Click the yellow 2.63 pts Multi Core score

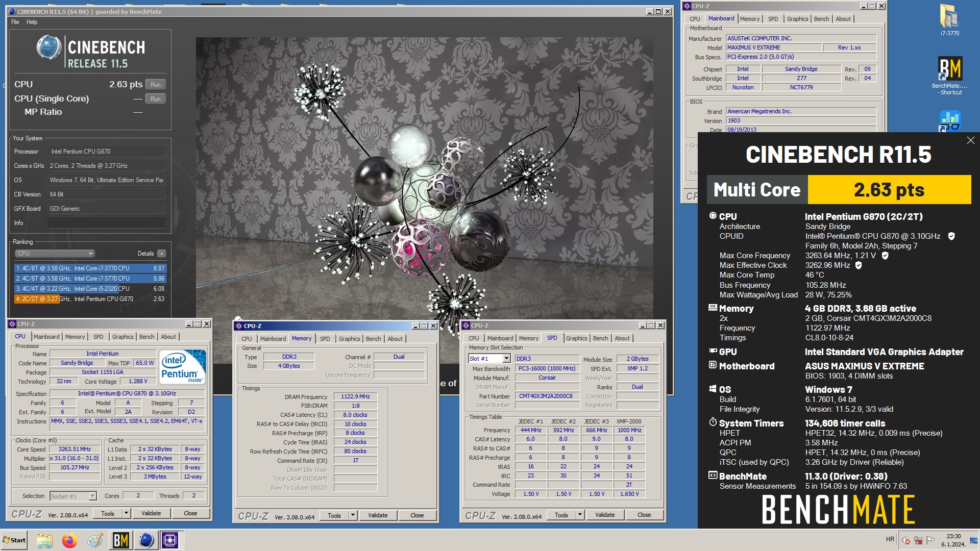coord(889,190)
